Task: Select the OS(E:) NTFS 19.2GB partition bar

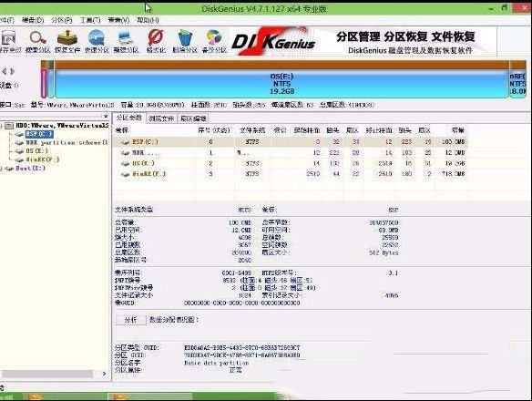Action: tap(281, 84)
